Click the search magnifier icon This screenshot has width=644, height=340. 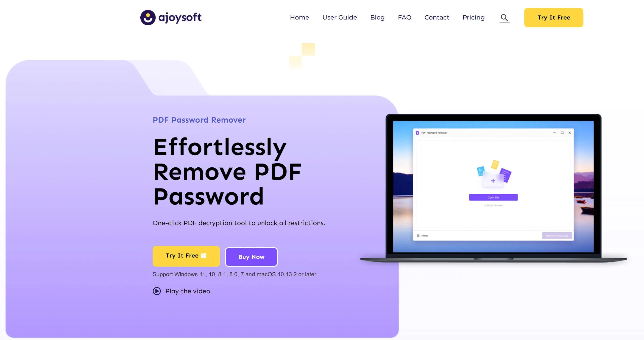tap(505, 18)
